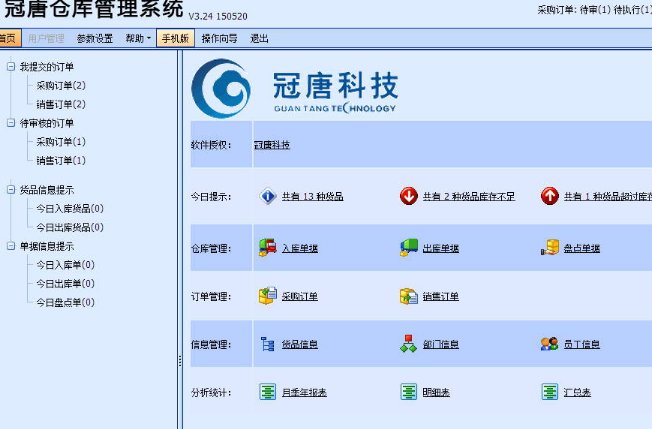652x429 pixels.
Task: Collapse the 我提交的订单 tree node
Action: click(11, 67)
